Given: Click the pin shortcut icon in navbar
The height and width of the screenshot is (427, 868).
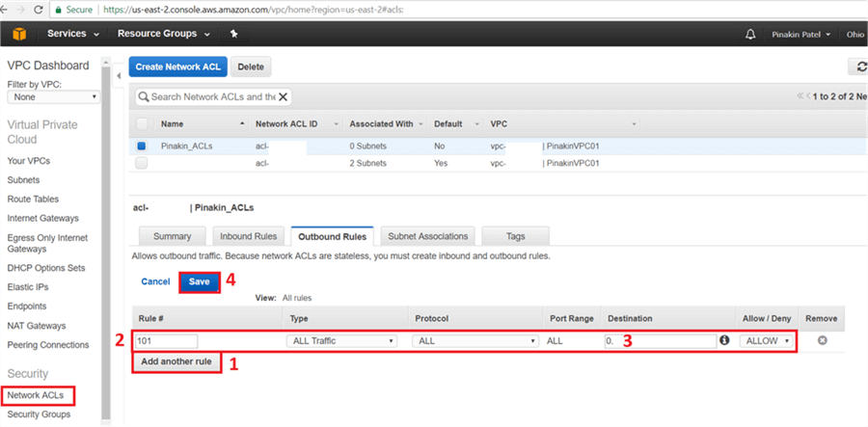Looking at the screenshot, I should click(233, 34).
